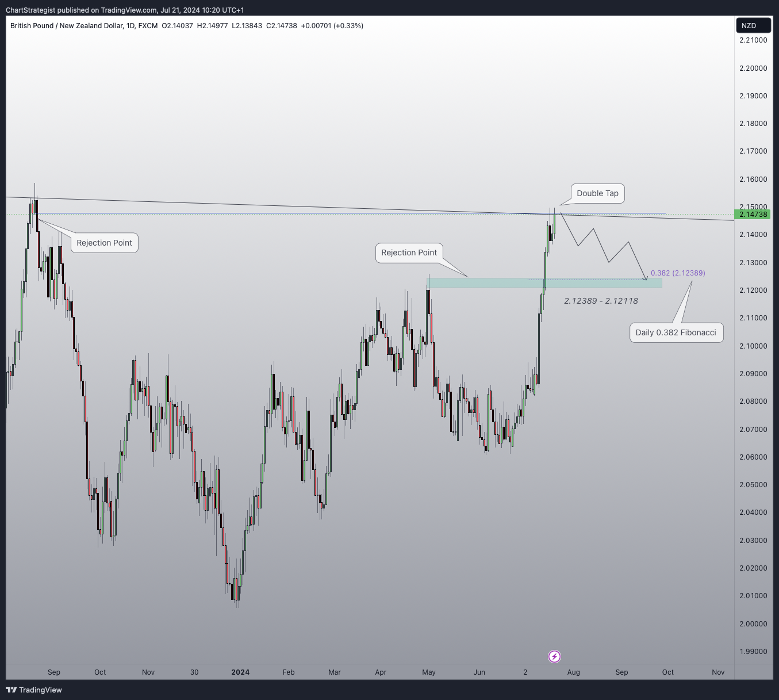The width and height of the screenshot is (779, 700).
Task: Click the 'Jun' time axis label
Action: [x=479, y=672]
